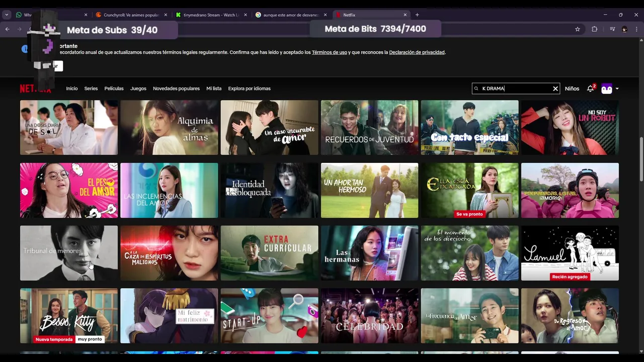Screen dimensions: 644x362
Task: Open Un caso incurable de amor
Action: (269, 128)
